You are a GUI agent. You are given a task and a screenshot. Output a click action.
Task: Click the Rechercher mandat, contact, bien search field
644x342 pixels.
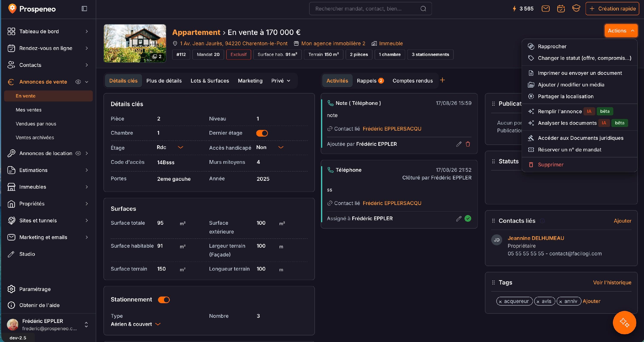click(370, 9)
